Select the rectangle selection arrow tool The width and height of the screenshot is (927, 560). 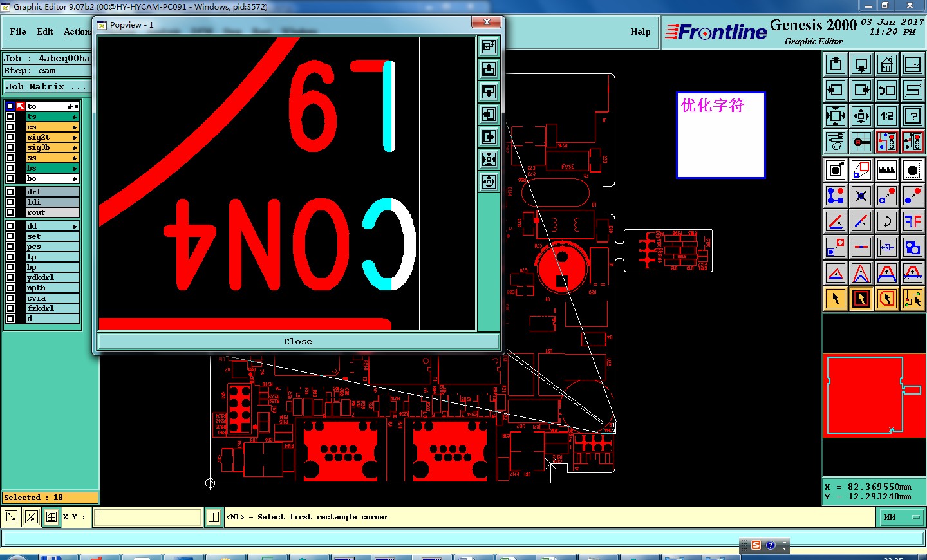coord(861,299)
